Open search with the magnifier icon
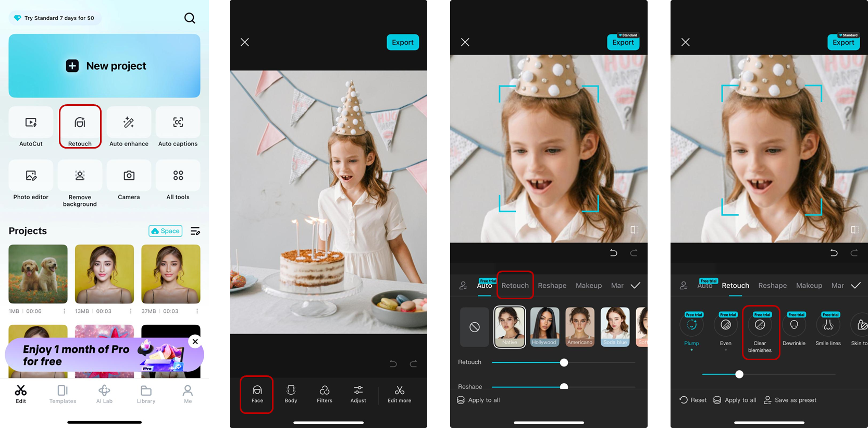 pyautogui.click(x=190, y=18)
